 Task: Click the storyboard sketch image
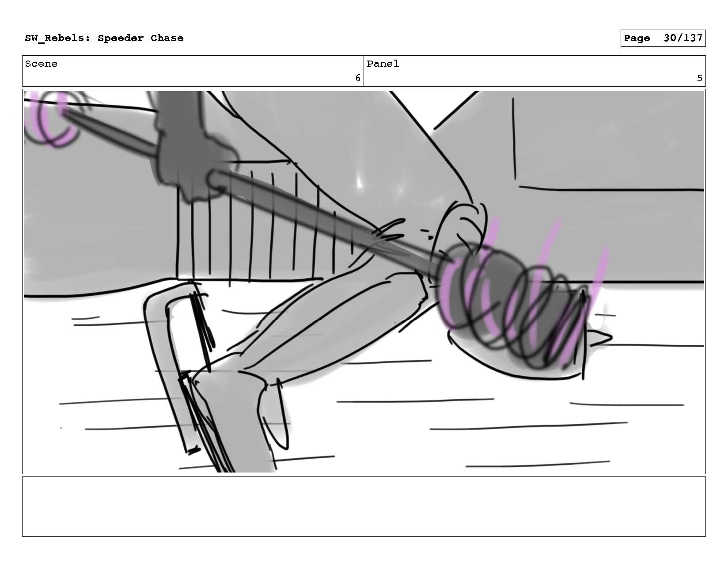point(364,282)
